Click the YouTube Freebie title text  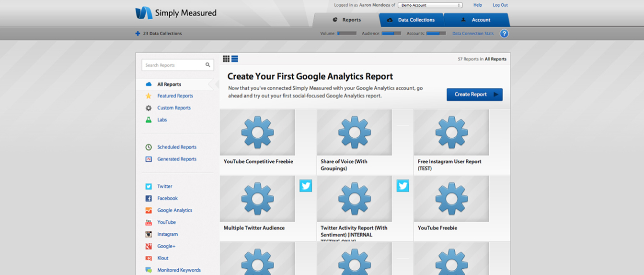tap(437, 228)
